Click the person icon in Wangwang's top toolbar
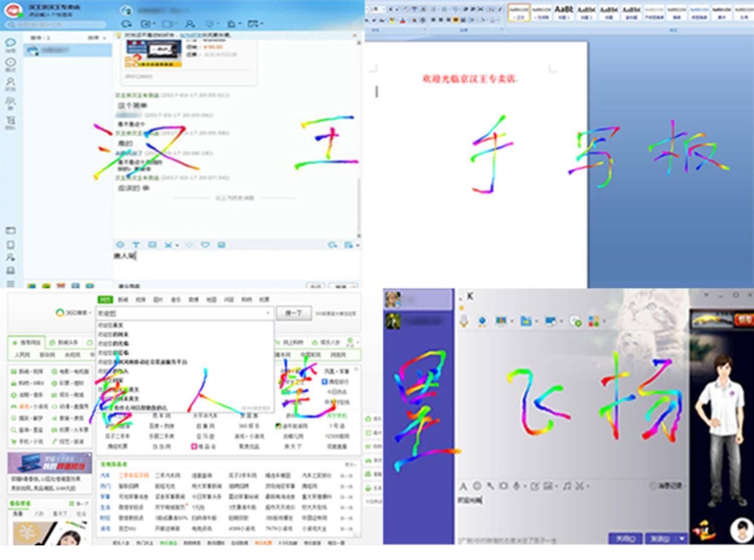This screenshot has width=754, height=560. coord(190,24)
